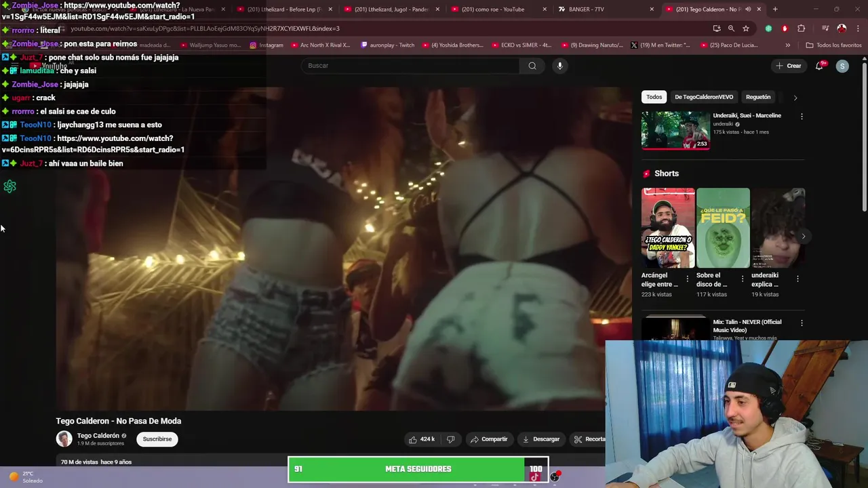Click the Descargar button
The width and height of the screenshot is (868, 488).
541,439
